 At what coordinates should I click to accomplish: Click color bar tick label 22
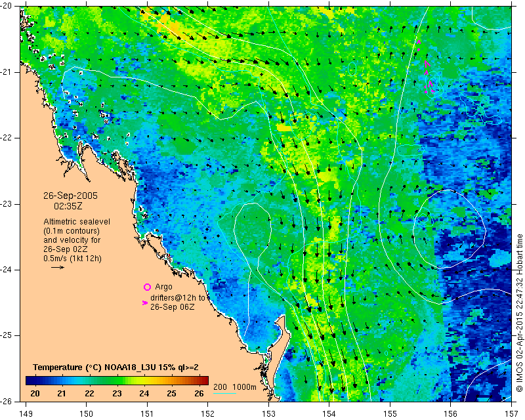click(89, 393)
